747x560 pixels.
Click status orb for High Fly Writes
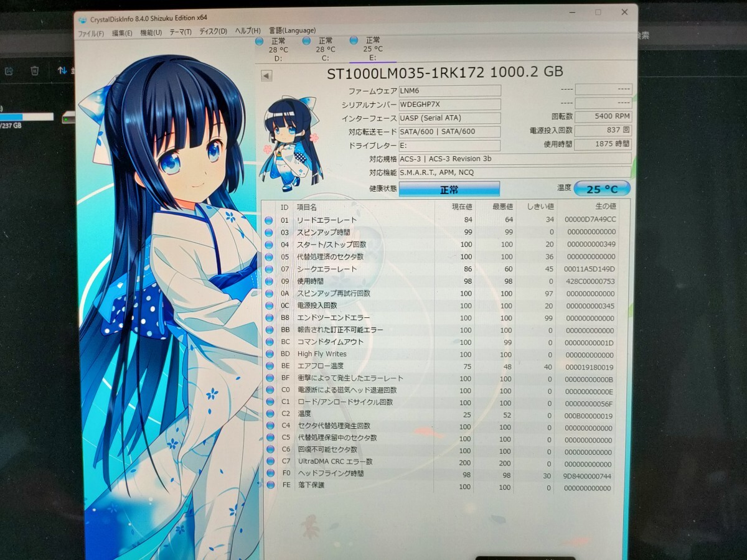(269, 355)
